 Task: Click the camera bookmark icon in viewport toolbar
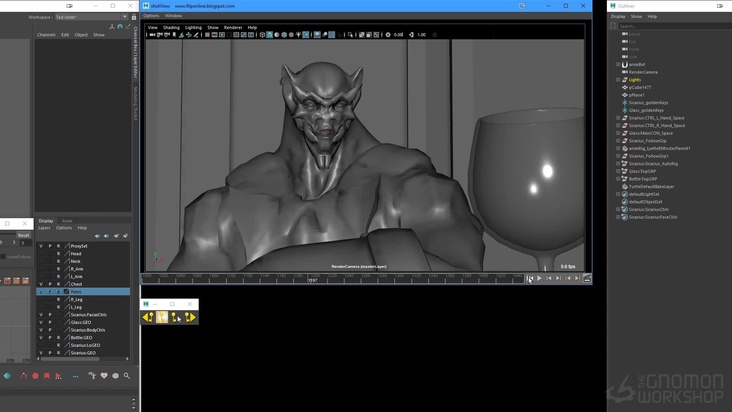tap(174, 35)
